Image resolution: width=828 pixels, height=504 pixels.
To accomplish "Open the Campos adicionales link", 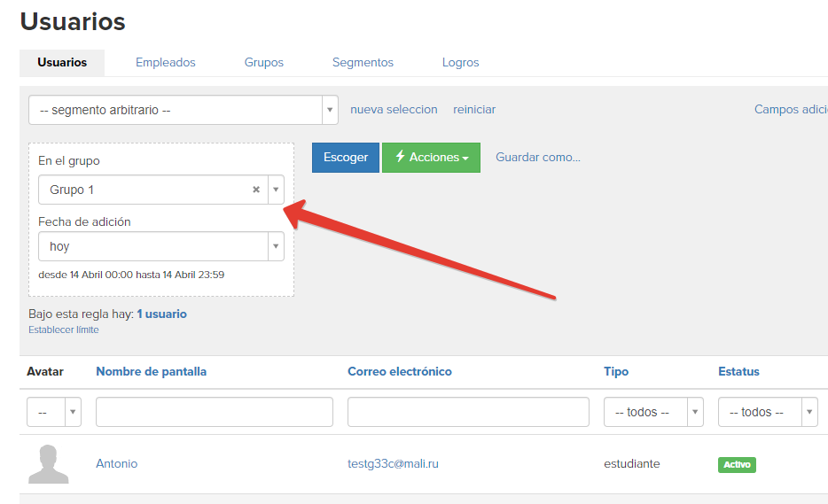I will coord(791,109).
